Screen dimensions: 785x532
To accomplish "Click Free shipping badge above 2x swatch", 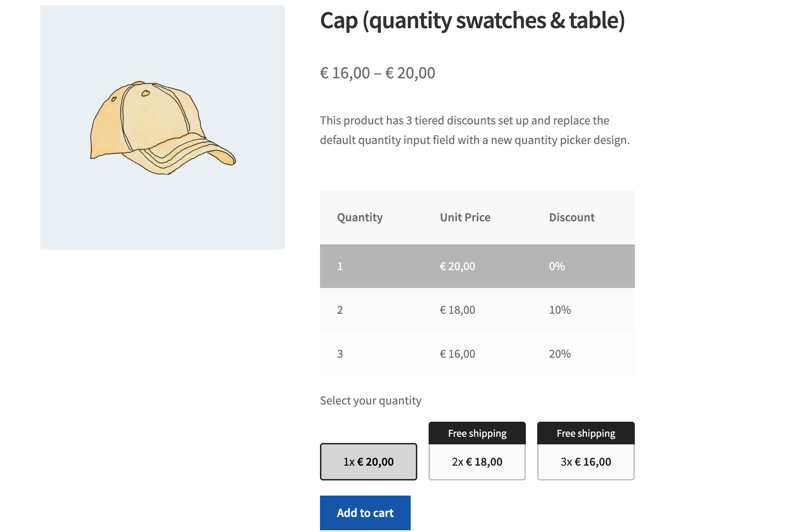I will click(477, 433).
